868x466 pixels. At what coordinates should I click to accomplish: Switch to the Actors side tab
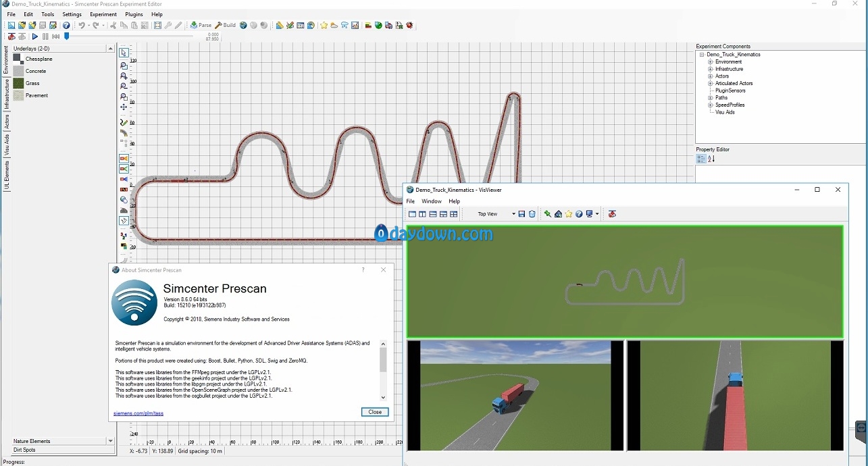[x=7, y=122]
